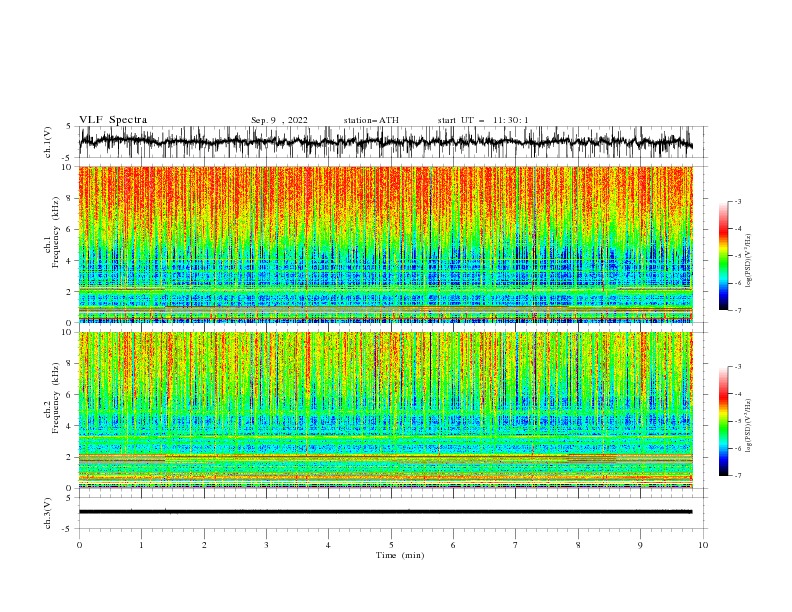Viewport: 792px width, 612px height.
Task: Click time axis tick label "4"
Action: coord(329,545)
